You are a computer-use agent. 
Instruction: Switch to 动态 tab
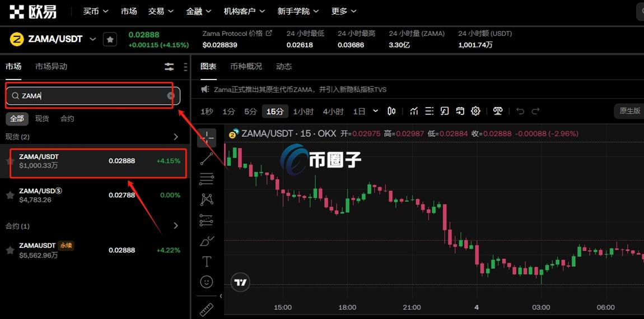pyautogui.click(x=284, y=66)
